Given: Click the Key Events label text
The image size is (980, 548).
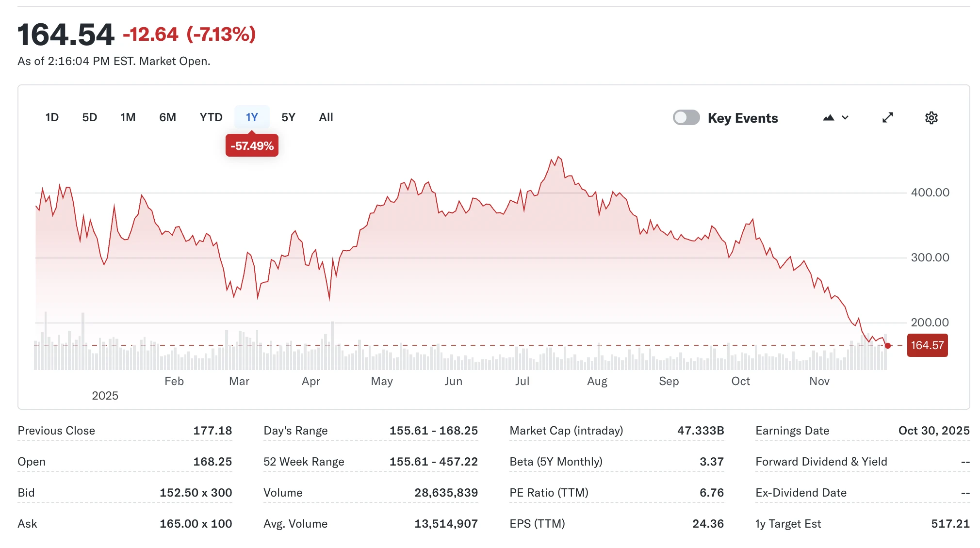Looking at the screenshot, I should tap(742, 118).
